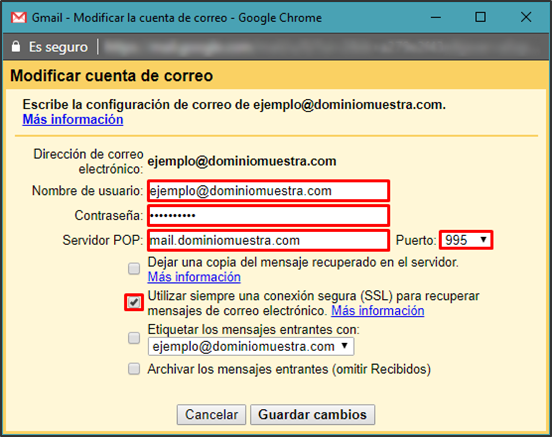Click the Gmail envelope icon in title bar

point(19,17)
